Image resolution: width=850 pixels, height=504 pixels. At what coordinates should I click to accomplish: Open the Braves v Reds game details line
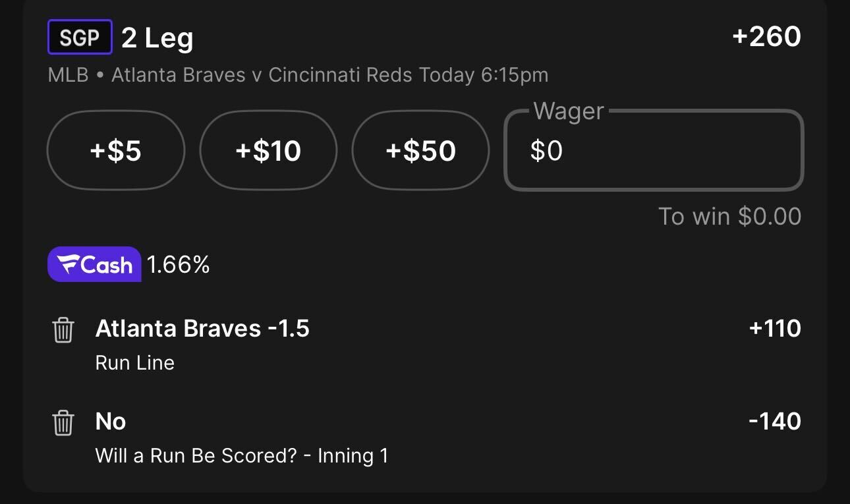298,75
